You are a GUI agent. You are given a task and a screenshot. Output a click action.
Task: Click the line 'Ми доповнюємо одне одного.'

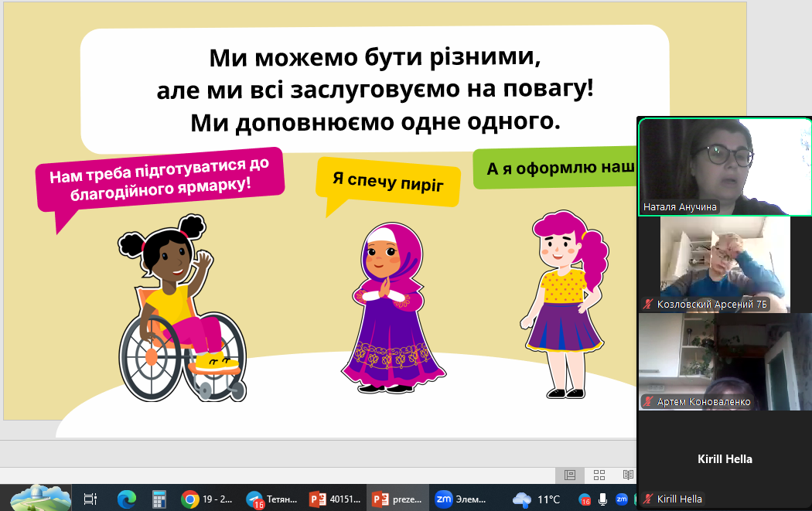click(375, 122)
